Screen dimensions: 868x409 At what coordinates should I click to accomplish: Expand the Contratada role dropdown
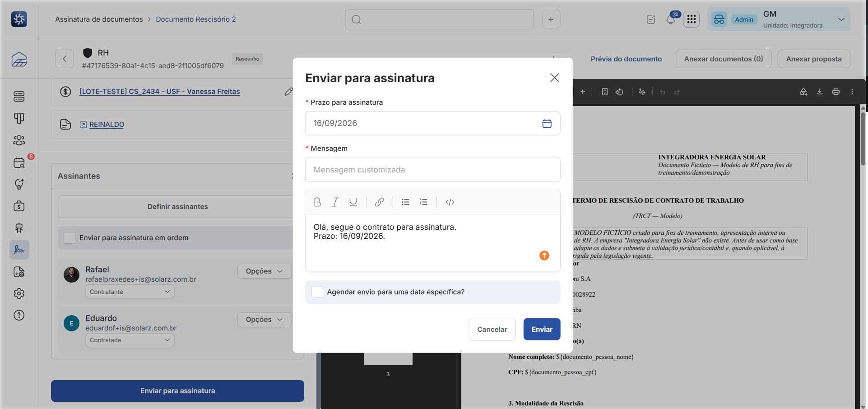[130, 340]
